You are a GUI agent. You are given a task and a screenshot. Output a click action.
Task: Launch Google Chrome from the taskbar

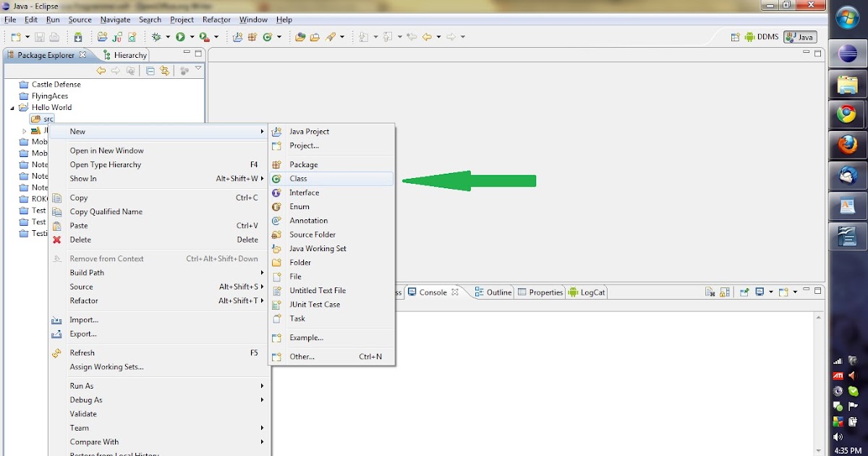tap(847, 114)
